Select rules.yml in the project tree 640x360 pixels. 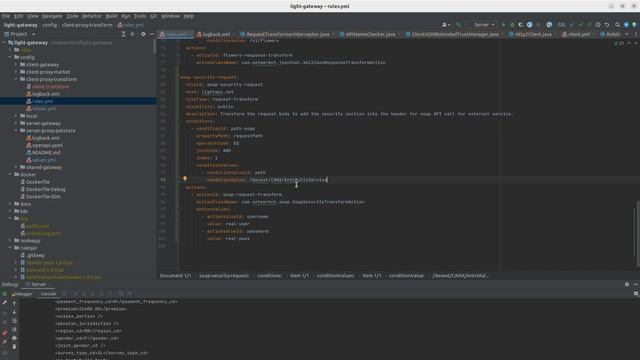42,101
